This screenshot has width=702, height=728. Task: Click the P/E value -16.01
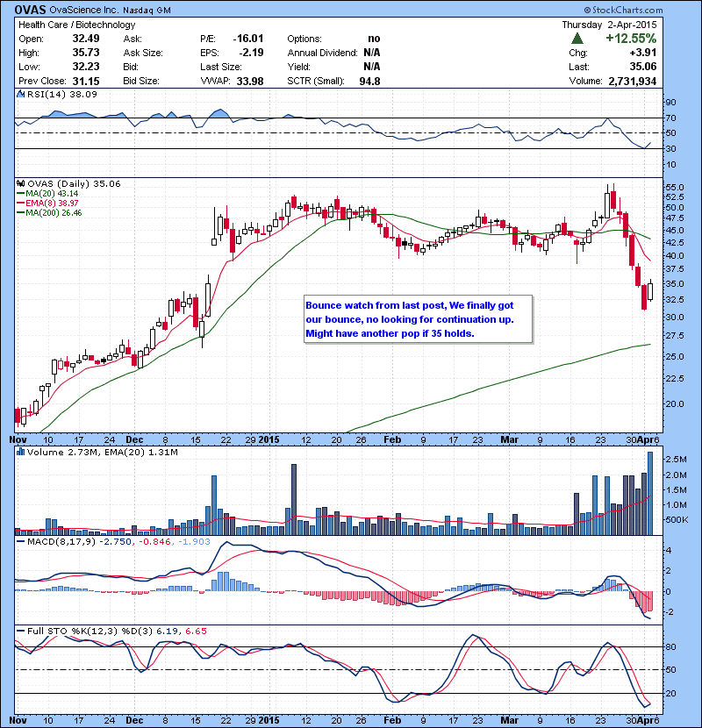(248, 39)
